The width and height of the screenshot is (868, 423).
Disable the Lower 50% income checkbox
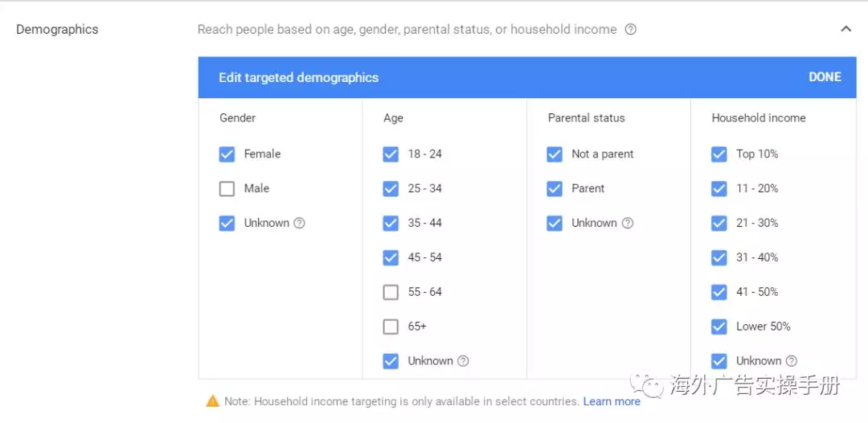point(719,326)
